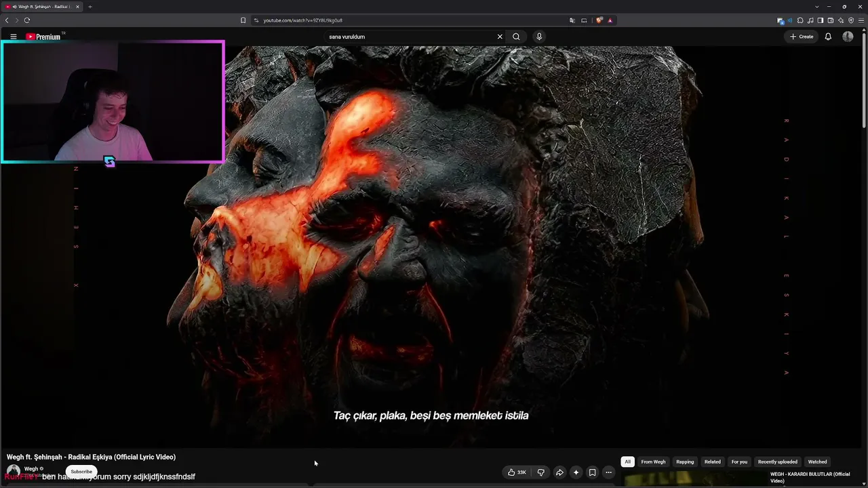Viewport: 868px width, 488px height.
Task: Select the For you filter chip
Action: click(x=739, y=462)
